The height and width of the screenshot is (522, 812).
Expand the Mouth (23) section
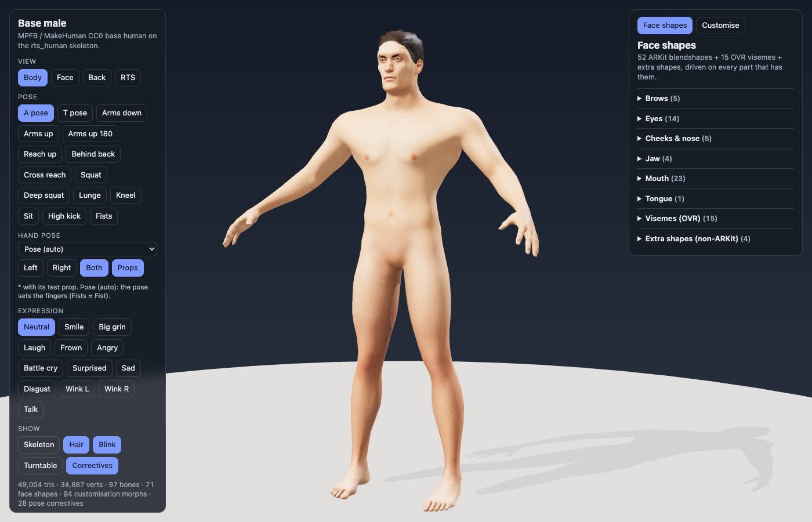point(715,179)
